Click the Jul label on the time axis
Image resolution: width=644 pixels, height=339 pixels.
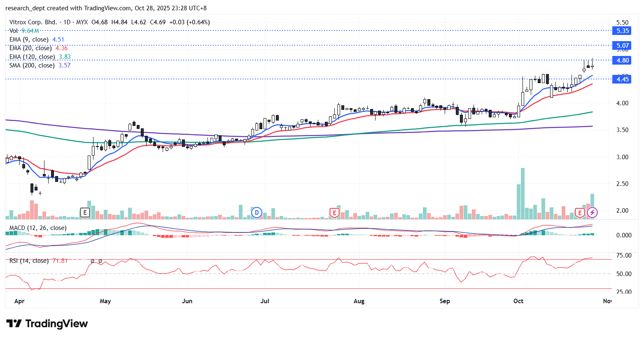click(265, 301)
